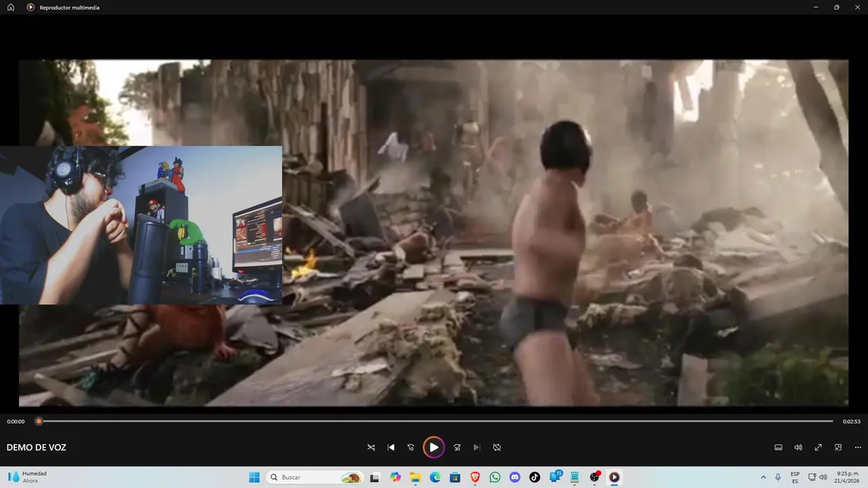Click the Buscar taskbar search box
The width and height of the screenshot is (868, 488).
coord(315,477)
